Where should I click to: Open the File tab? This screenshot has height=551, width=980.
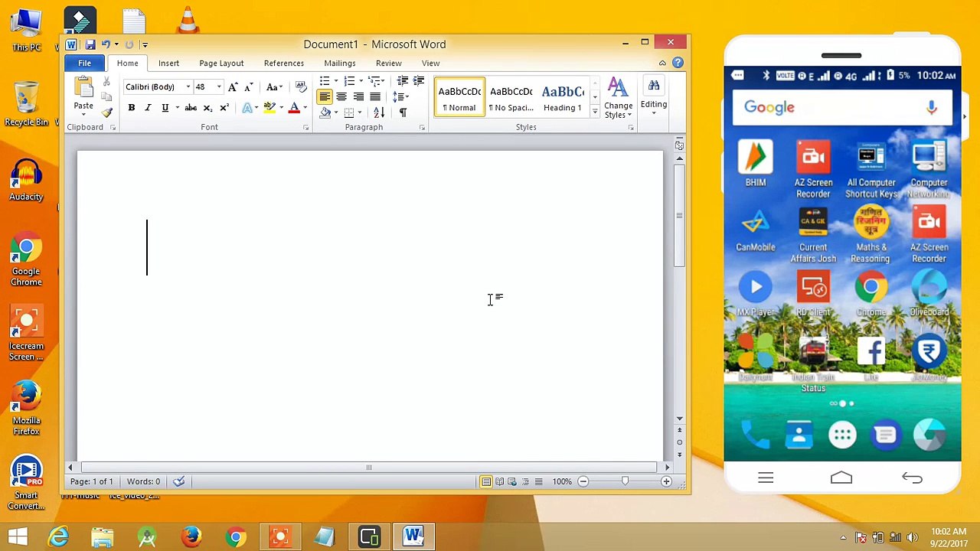pyautogui.click(x=84, y=64)
